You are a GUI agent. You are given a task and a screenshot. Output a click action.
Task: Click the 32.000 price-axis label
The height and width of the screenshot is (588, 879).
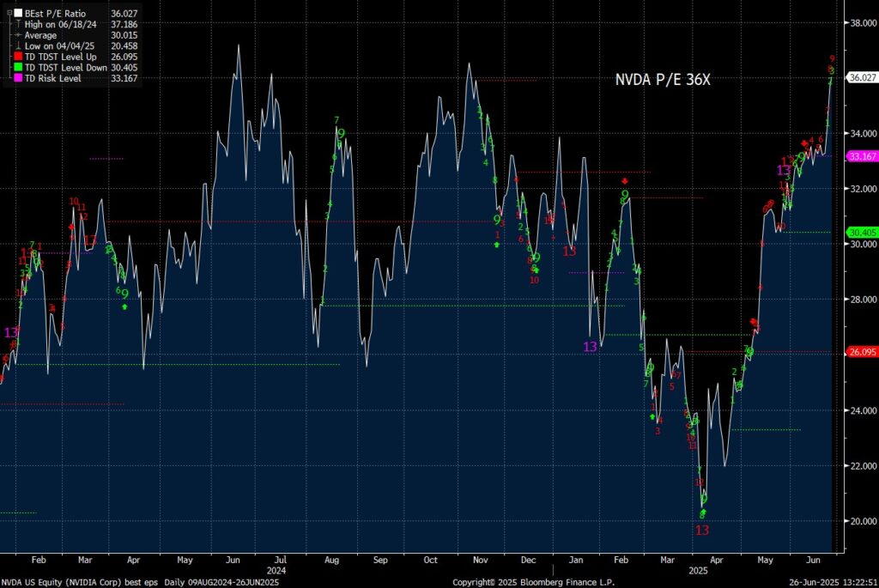pyautogui.click(x=864, y=189)
